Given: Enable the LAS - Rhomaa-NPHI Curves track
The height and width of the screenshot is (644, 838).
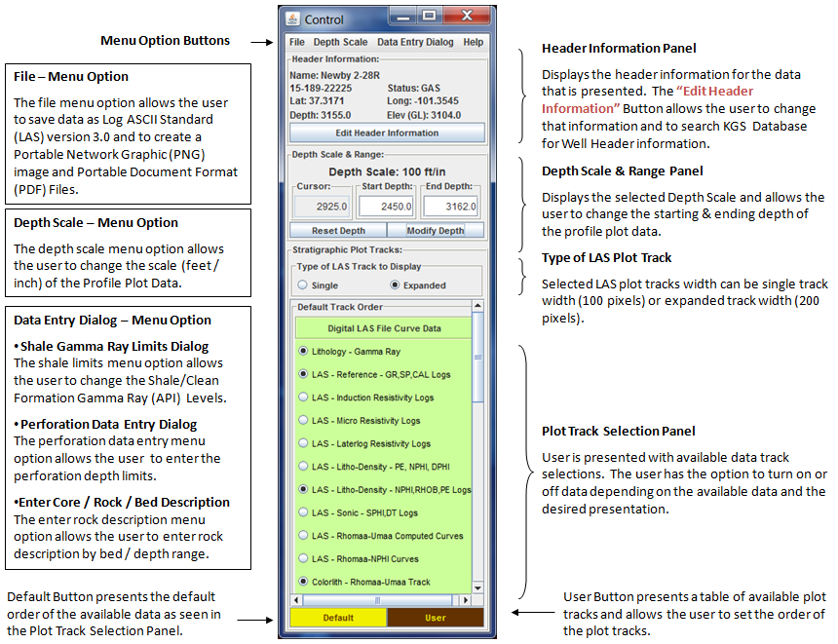Looking at the screenshot, I should point(304,558).
